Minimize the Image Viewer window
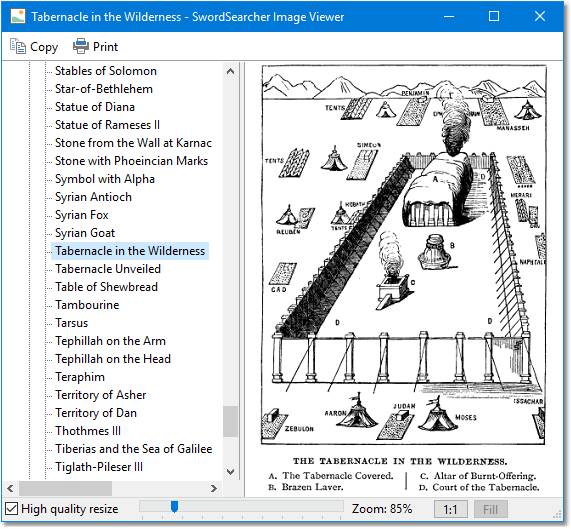This screenshot has width=571, height=529. pos(449,16)
